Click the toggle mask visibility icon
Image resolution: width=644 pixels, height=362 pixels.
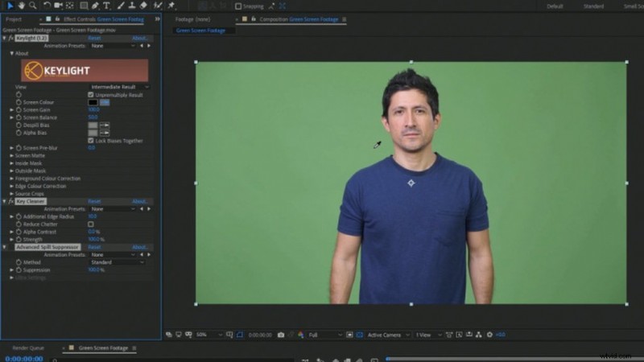pos(240,335)
